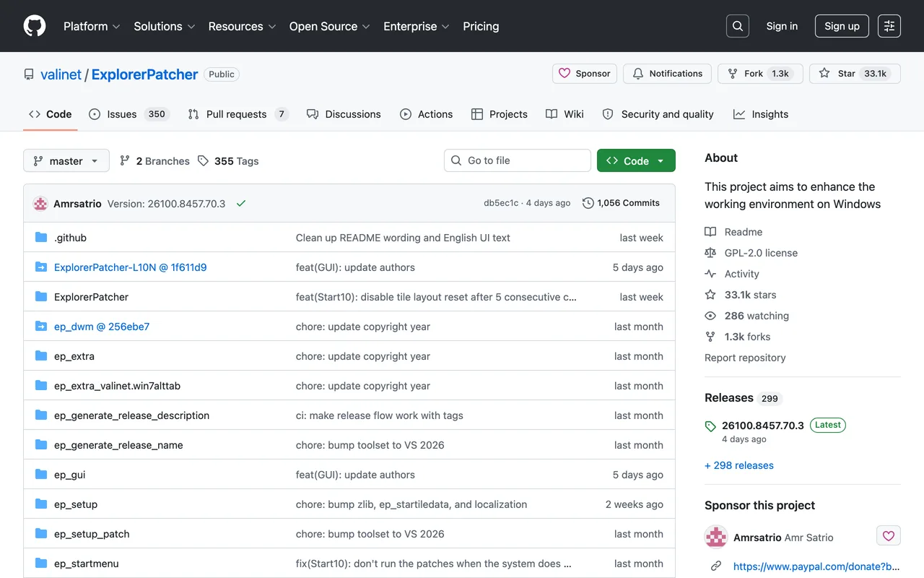Expand the Resources menu
The image size is (924, 578).
[x=242, y=26]
